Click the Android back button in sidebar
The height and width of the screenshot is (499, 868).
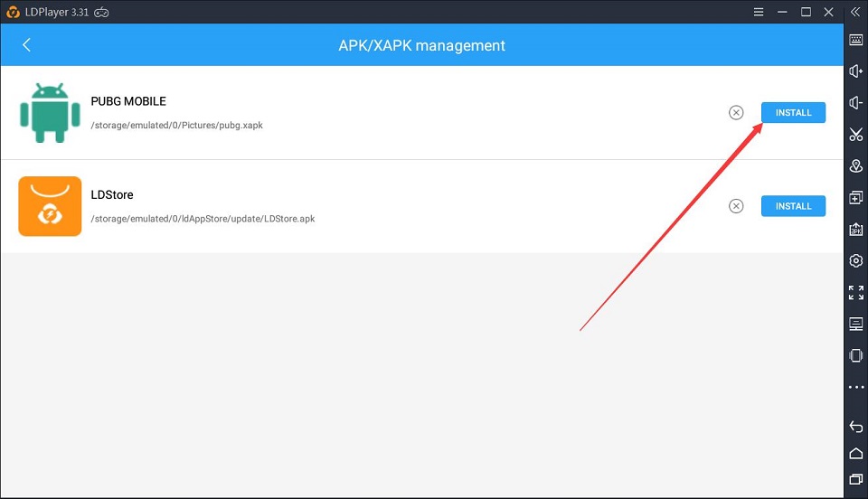point(856,427)
